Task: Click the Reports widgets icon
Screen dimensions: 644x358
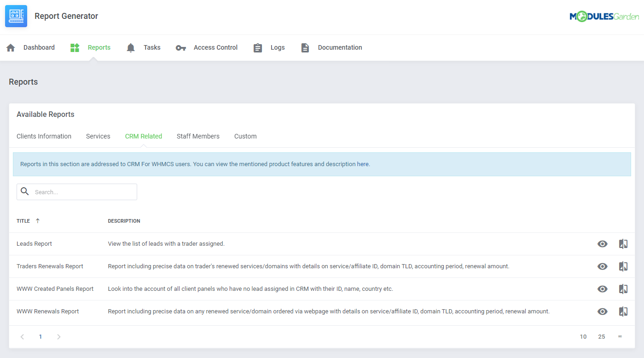Action: coord(75,48)
